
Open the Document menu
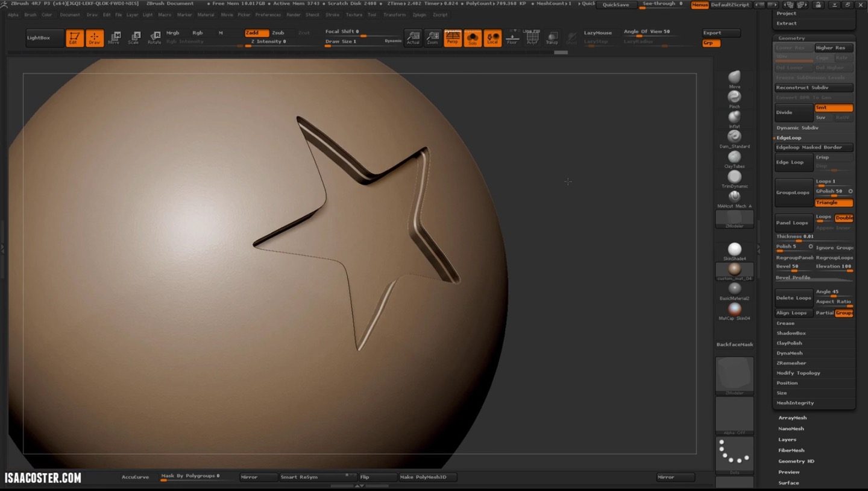pos(70,14)
